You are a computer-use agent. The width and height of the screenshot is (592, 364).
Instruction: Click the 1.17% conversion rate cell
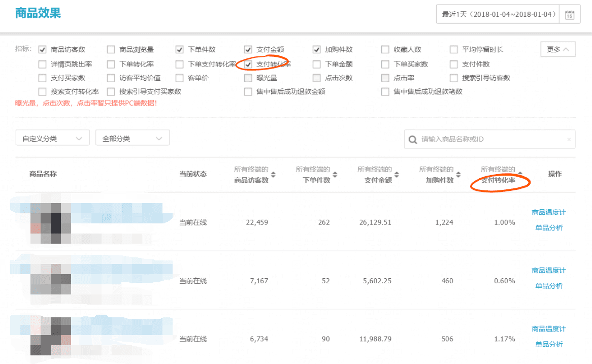[x=504, y=339]
